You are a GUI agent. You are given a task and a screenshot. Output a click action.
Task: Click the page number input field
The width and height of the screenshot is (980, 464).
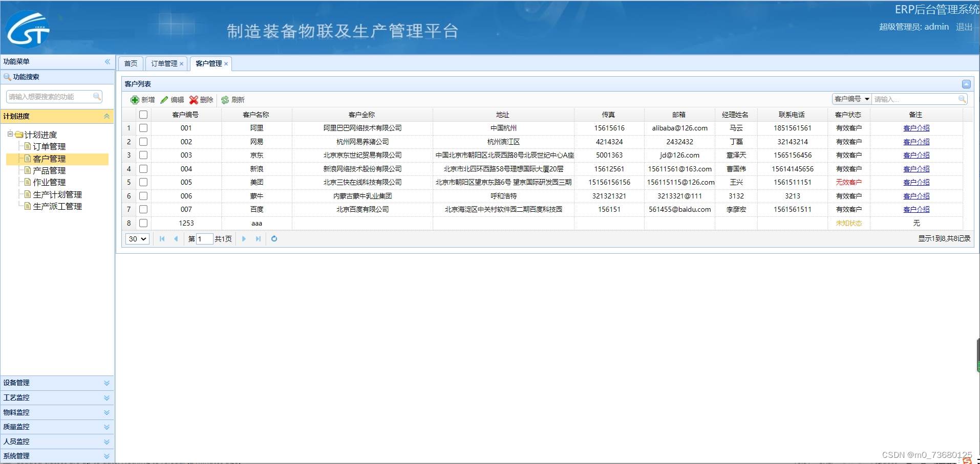[x=204, y=239]
